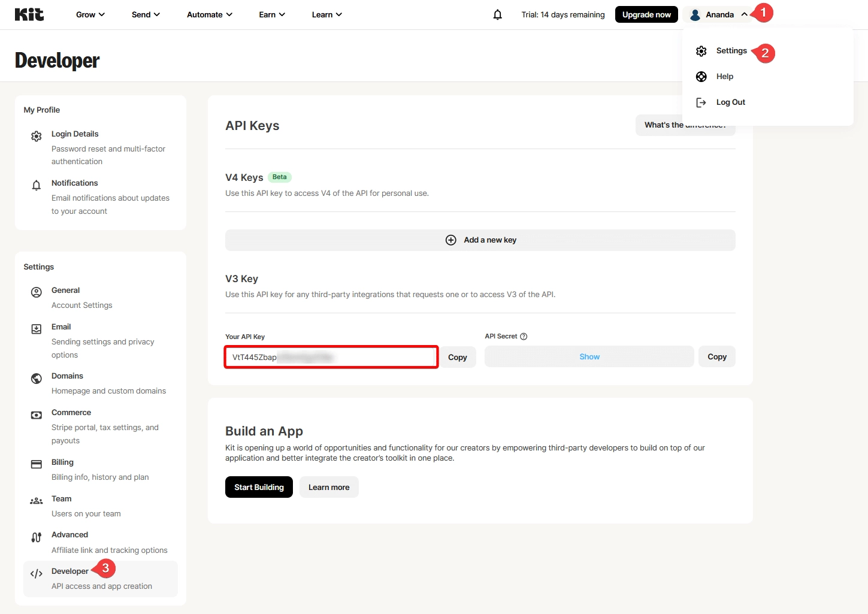Click the Start Building button
Image resolution: width=868 pixels, height=614 pixels.
[x=259, y=487]
